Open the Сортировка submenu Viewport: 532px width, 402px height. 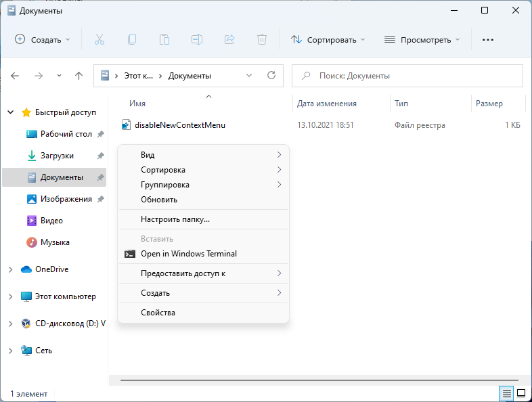pyautogui.click(x=203, y=170)
